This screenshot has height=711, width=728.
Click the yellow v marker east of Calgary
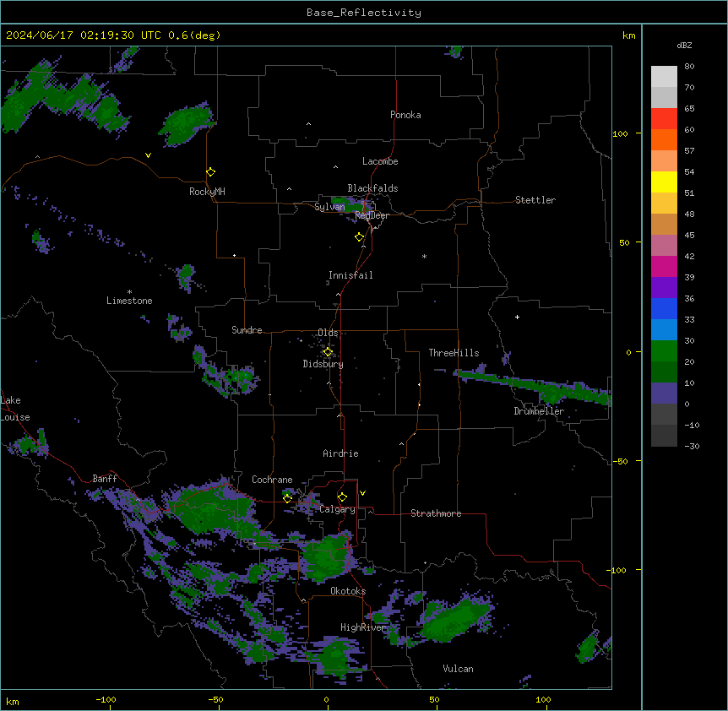pyautogui.click(x=362, y=493)
